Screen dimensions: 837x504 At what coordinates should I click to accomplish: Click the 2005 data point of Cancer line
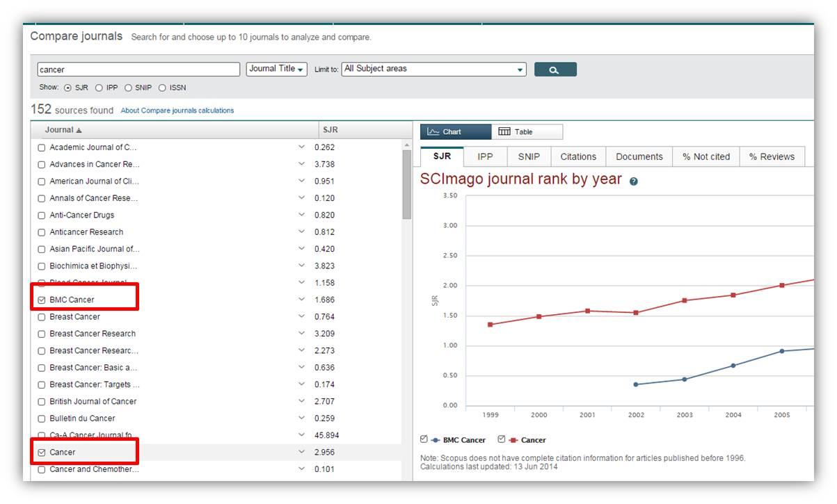[781, 285]
